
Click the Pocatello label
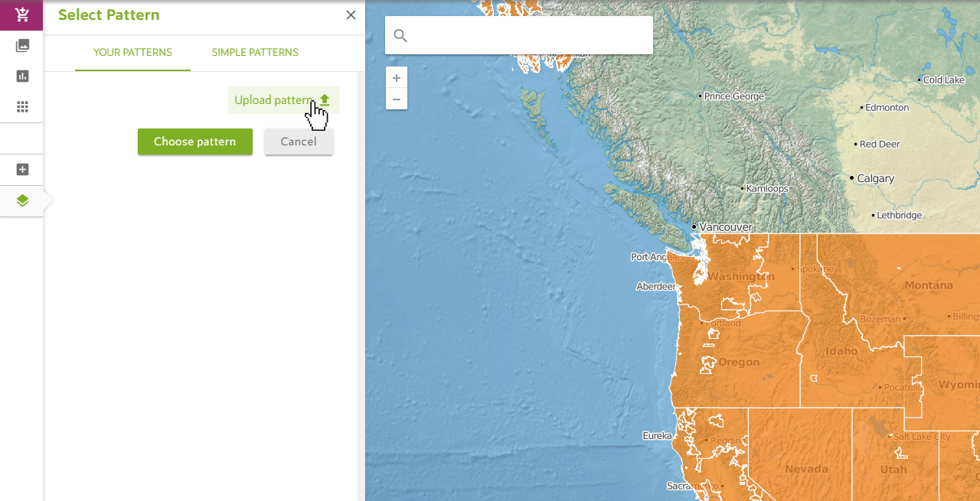903,387
